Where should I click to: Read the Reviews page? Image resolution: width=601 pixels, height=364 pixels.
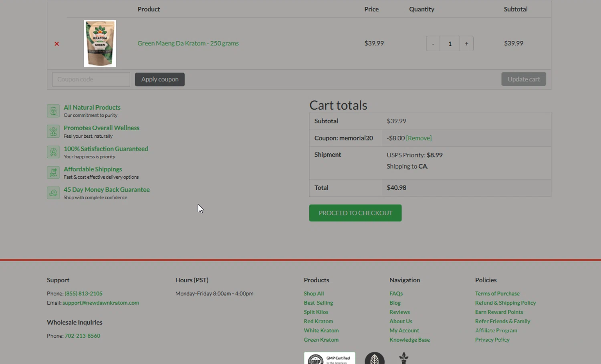[399, 312]
